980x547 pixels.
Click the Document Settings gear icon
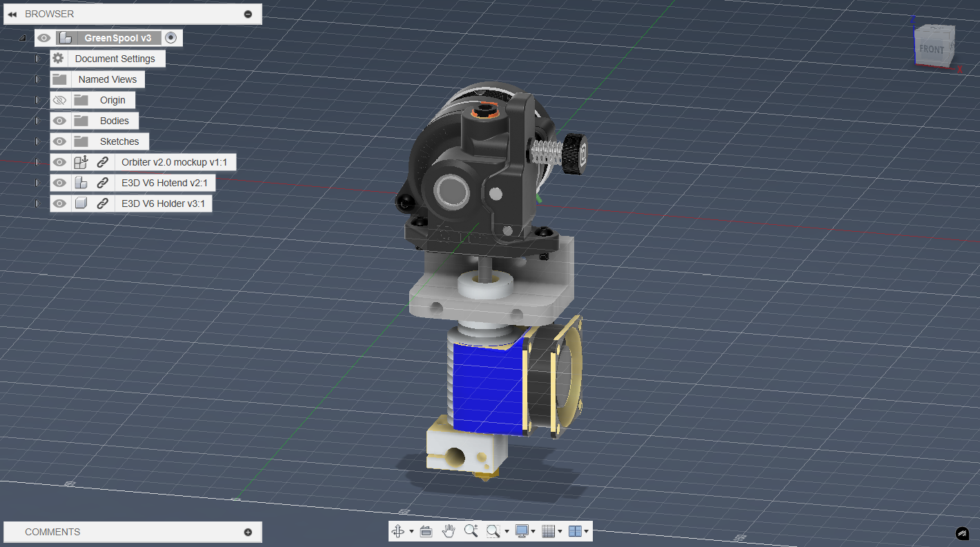click(59, 59)
